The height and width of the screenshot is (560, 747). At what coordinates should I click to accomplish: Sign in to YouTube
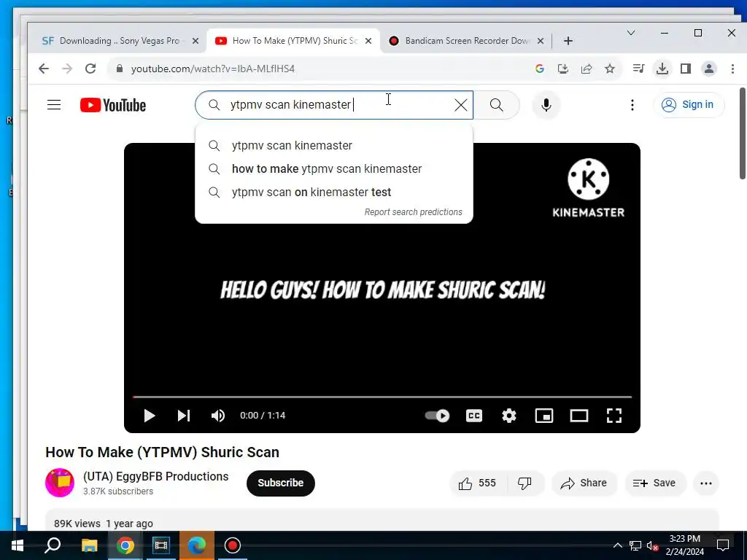click(x=689, y=105)
